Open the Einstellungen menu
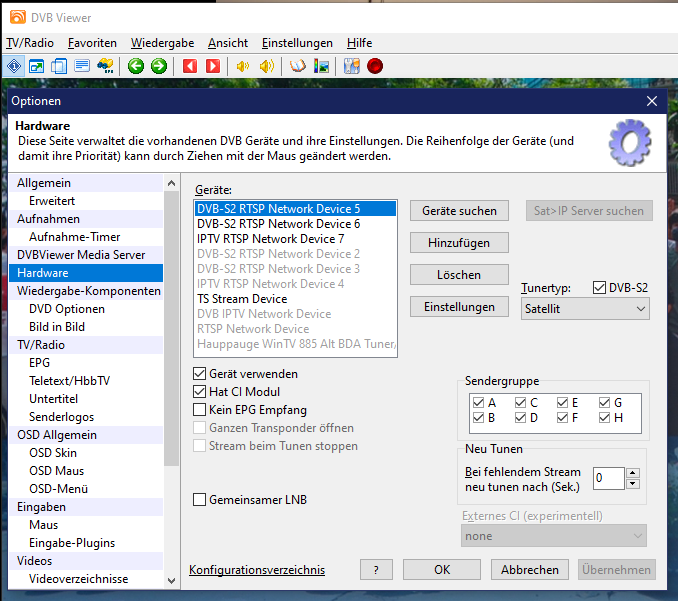 [297, 43]
